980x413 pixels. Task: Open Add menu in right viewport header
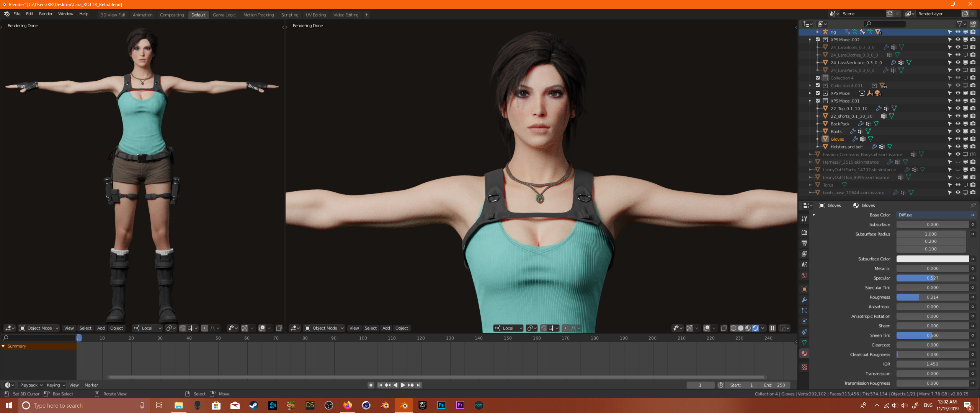pyautogui.click(x=386, y=328)
